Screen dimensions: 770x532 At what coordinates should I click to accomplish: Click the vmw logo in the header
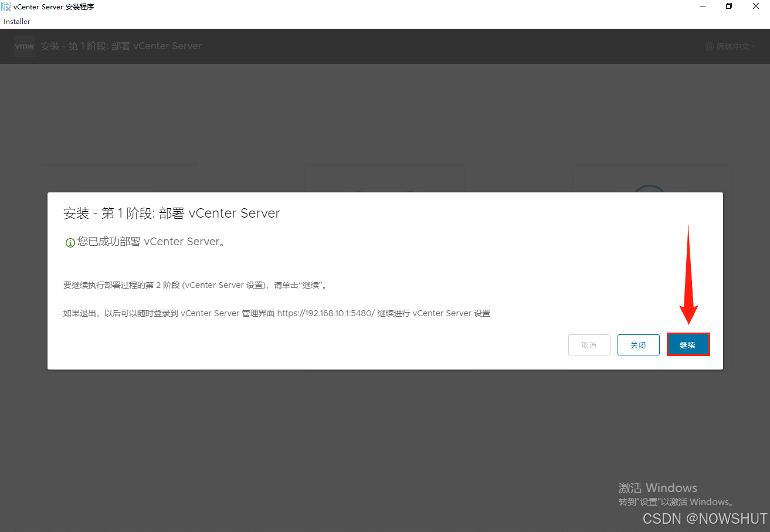coord(25,46)
